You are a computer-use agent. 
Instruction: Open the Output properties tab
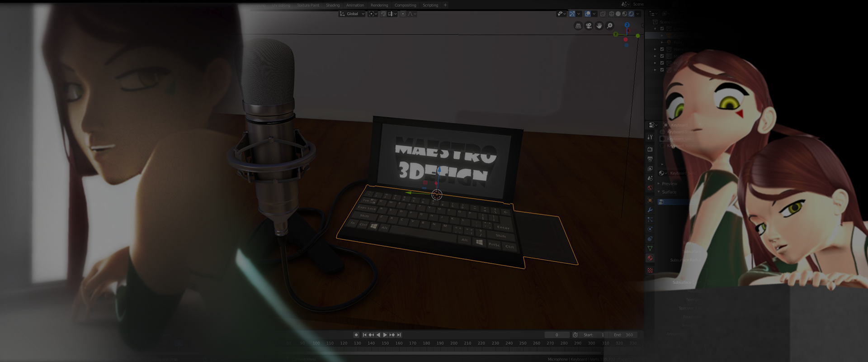click(x=650, y=159)
